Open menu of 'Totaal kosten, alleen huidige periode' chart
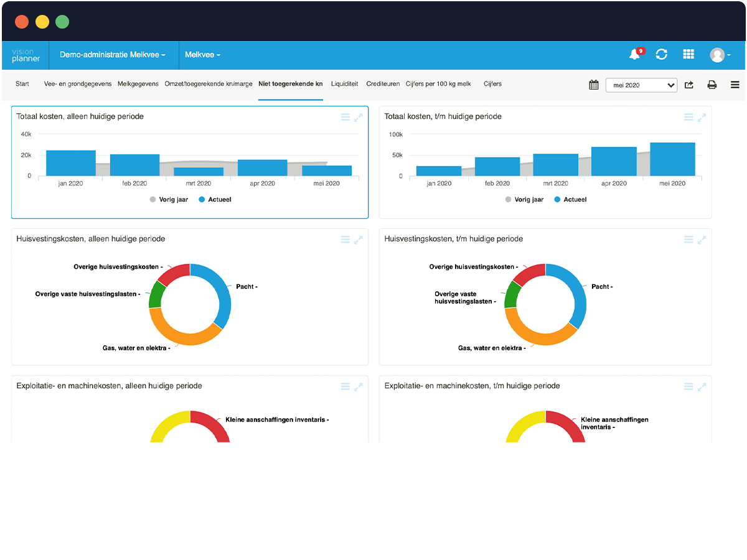The width and height of the screenshot is (747, 560). 345,117
